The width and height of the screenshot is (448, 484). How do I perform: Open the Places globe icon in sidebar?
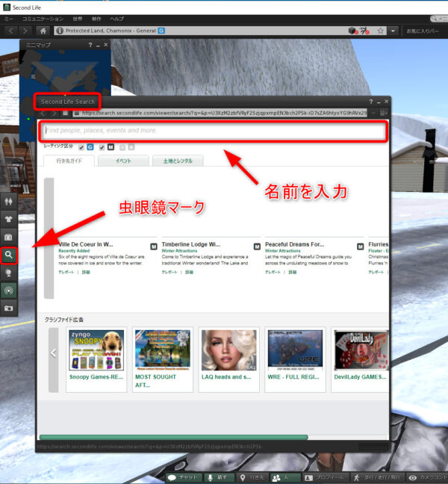[9, 273]
